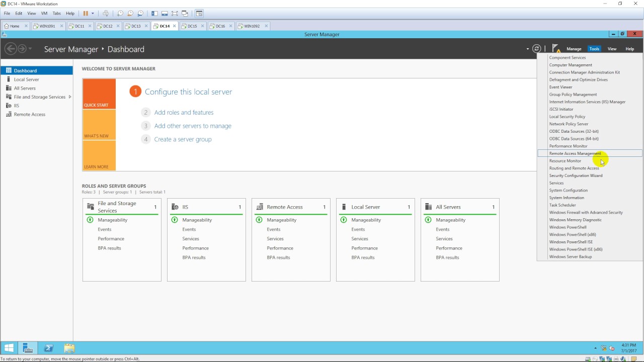Click the Windows Start button
This screenshot has height=362, width=644.
tap(9, 348)
